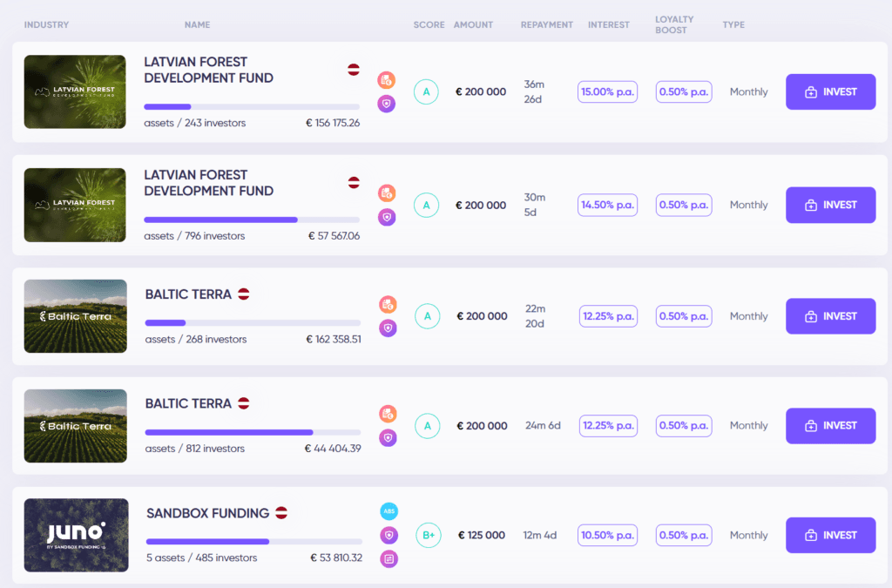Click the pink document icon in the Sandbox Funding row
Screen dimensions: 892x588
point(389,559)
